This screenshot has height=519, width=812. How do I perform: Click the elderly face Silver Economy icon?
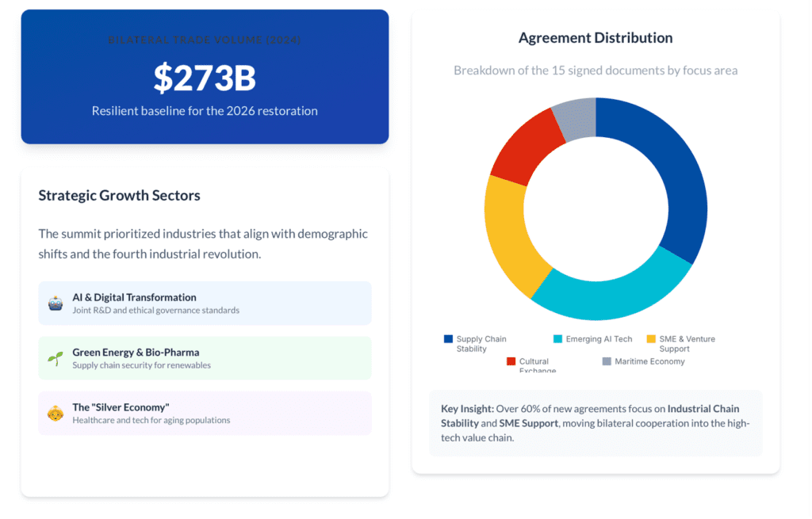tap(56, 413)
